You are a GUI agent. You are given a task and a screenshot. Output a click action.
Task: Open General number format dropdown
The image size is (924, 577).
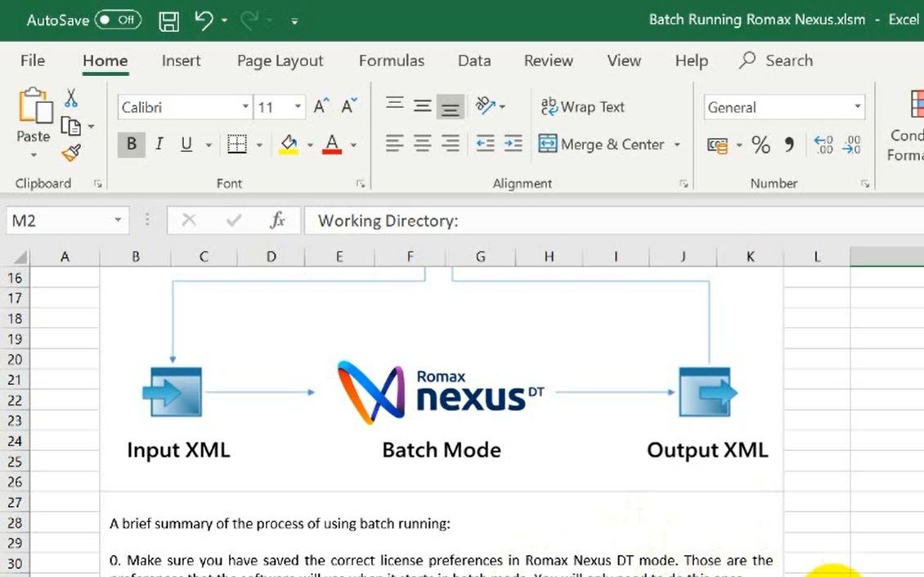pyautogui.click(x=858, y=107)
